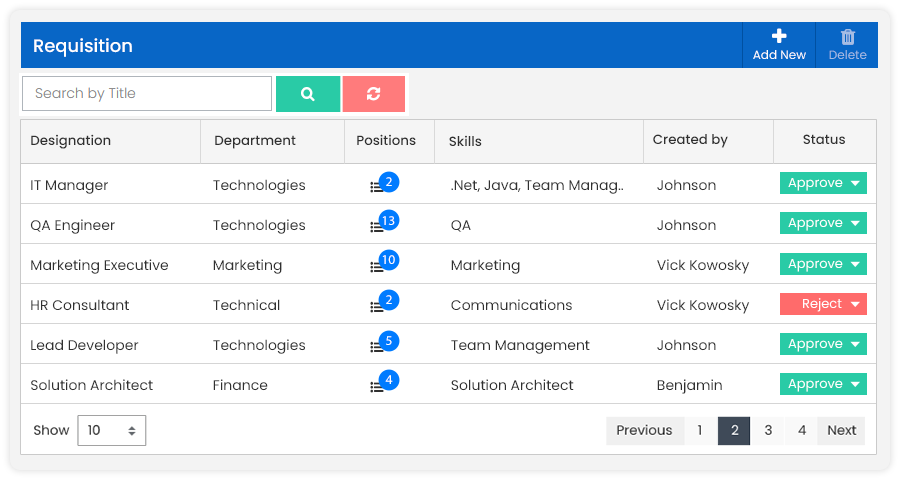The width and height of the screenshot is (900, 479).
Task: Open positions list icon for Marketing Executive
Action: tap(377, 267)
